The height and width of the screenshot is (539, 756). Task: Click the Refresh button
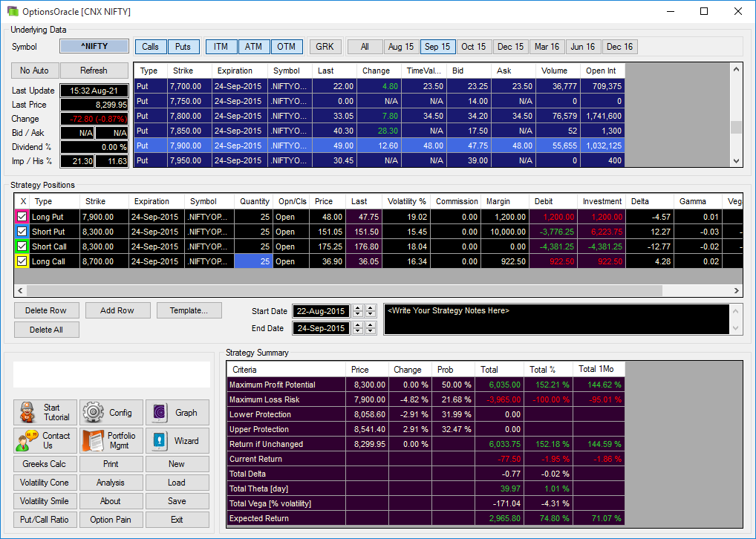[x=94, y=71]
